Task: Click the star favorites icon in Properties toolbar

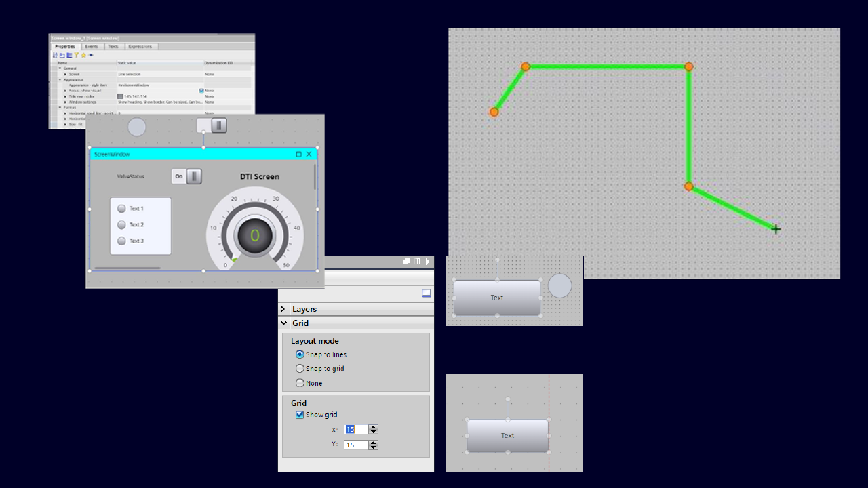Action: pos(83,55)
